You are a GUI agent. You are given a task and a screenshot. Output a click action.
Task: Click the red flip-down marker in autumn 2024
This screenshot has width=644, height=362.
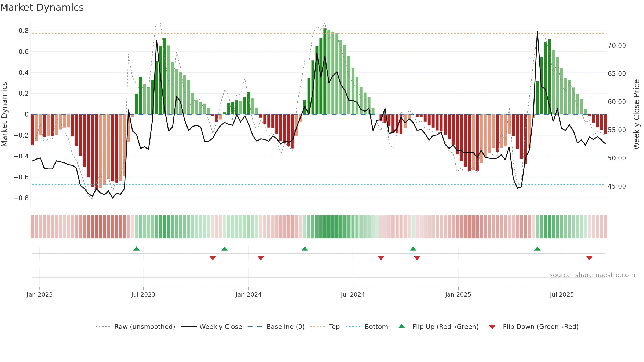417,258
